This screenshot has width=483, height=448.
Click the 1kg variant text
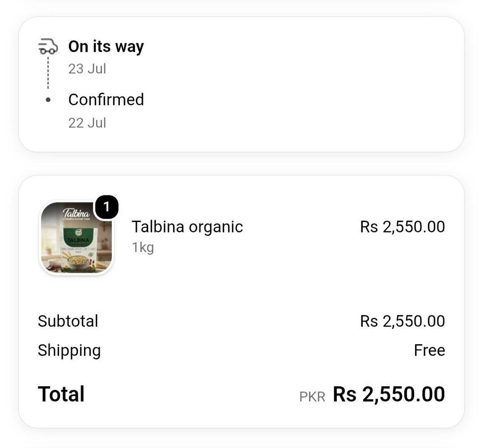point(143,247)
